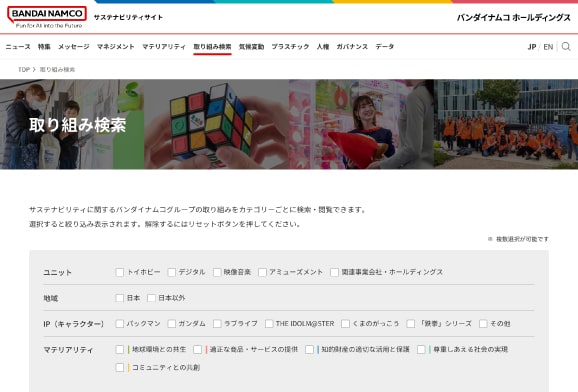Viewport: 578px width, 392px height.
Task: Open the ニュース menu item
Action: (18, 46)
